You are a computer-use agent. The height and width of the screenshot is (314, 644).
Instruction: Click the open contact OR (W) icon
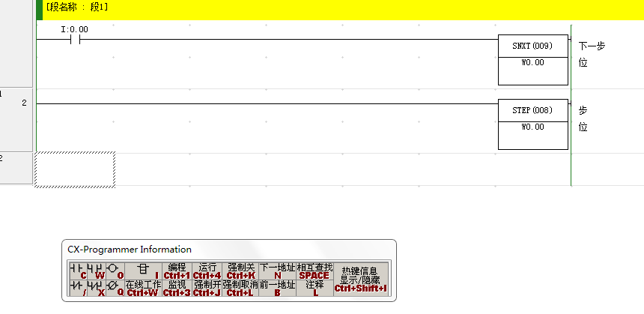pyautogui.click(x=96, y=271)
